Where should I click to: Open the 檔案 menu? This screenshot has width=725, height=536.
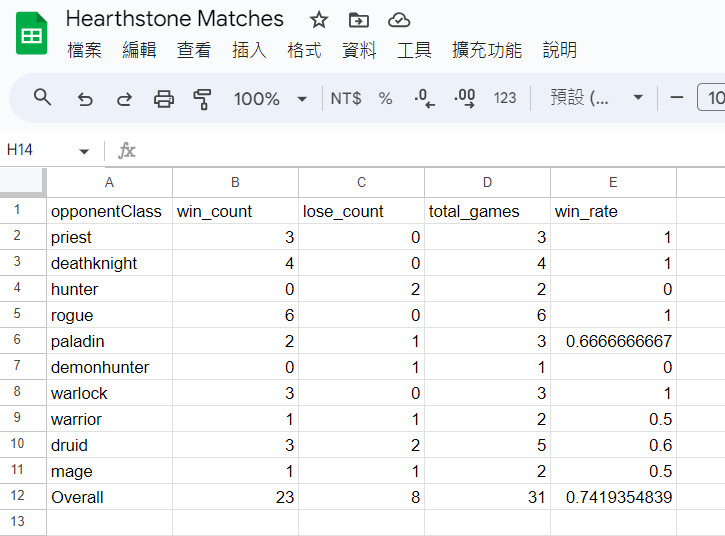pyautogui.click(x=84, y=50)
